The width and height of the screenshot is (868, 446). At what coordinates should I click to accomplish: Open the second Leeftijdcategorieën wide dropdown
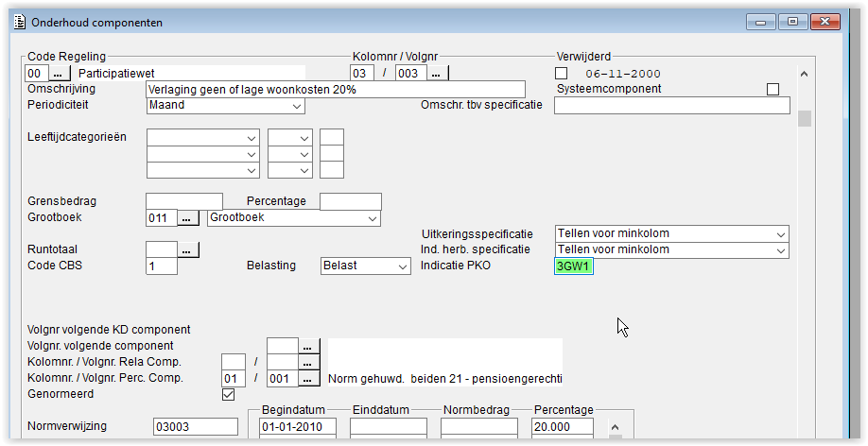(203, 154)
